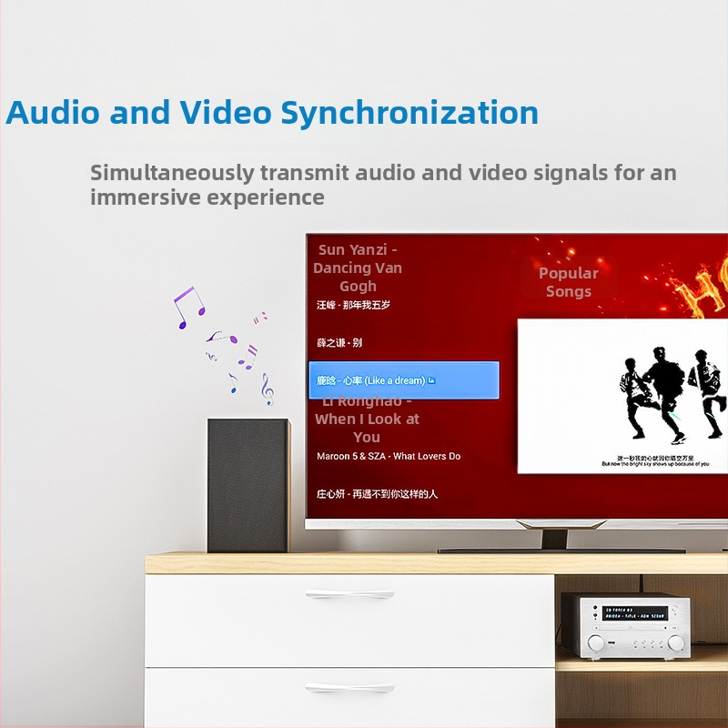The height and width of the screenshot is (728, 728).
Task: Select "Li Ronghao - When I Look at You"
Action: pos(367,420)
